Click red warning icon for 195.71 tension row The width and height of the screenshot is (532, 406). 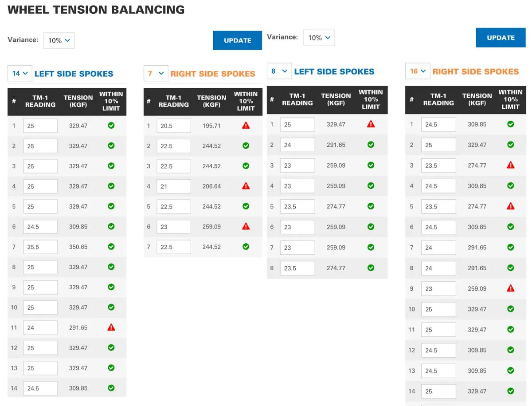pos(246,126)
